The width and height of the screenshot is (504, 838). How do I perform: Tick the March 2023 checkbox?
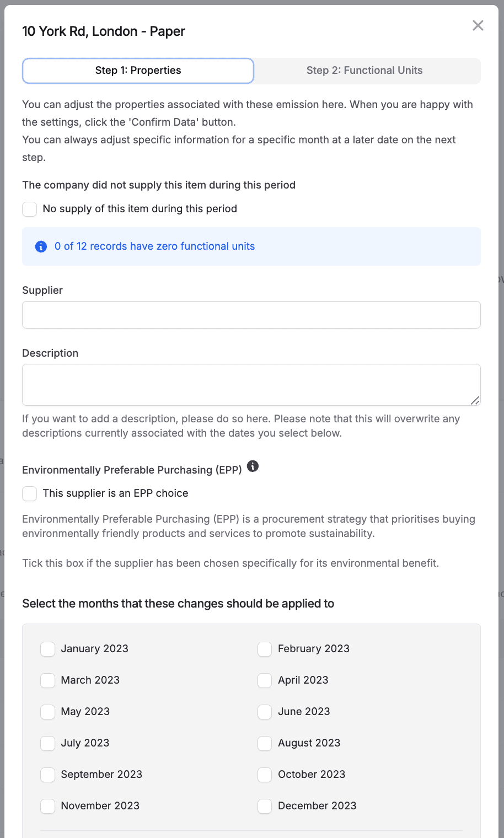[48, 680]
